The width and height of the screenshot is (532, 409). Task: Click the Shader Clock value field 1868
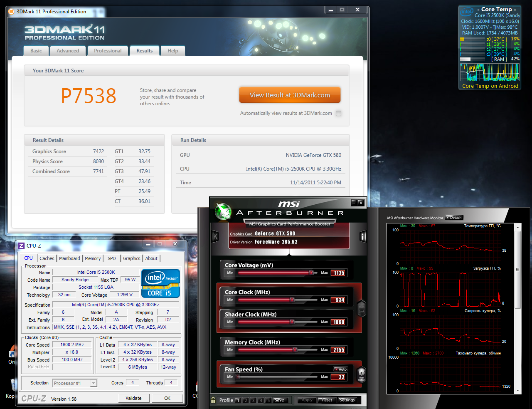click(x=338, y=322)
